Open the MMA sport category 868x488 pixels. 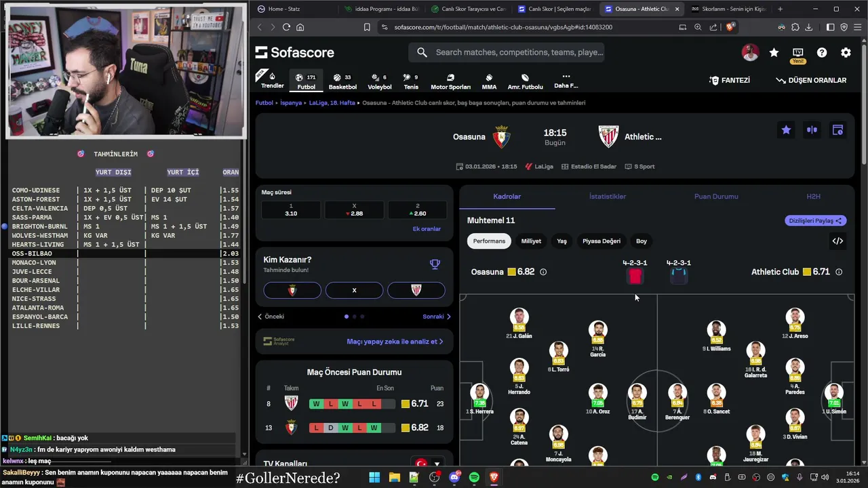pyautogui.click(x=489, y=81)
